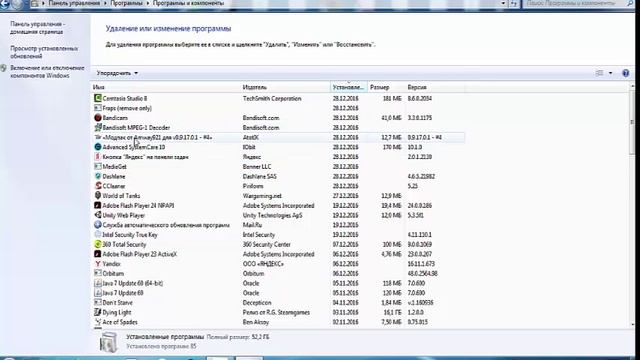Click the Ace of Spades icon
This screenshot has height=360, width=640.
98,322
